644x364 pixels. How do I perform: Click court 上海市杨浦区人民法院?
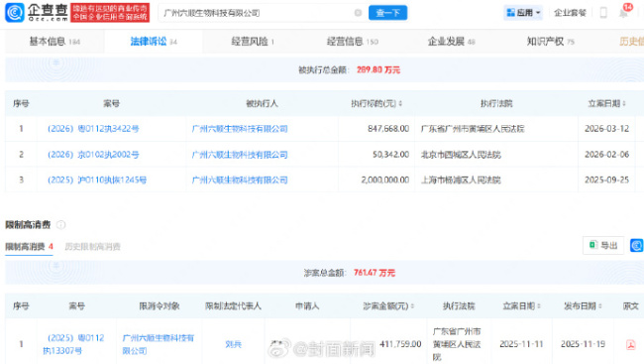461,181
